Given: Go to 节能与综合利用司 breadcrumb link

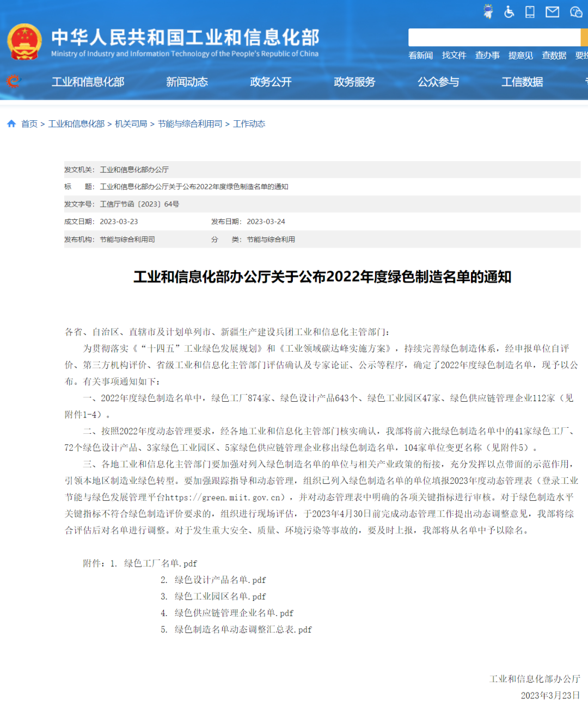Looking at the screenshot, I should tap(190, 124).
